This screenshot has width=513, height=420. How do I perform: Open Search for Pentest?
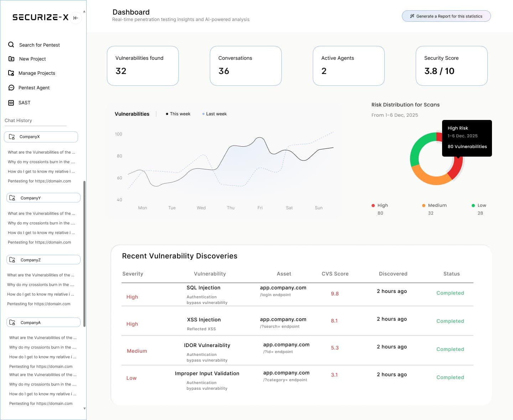(40, 45)
